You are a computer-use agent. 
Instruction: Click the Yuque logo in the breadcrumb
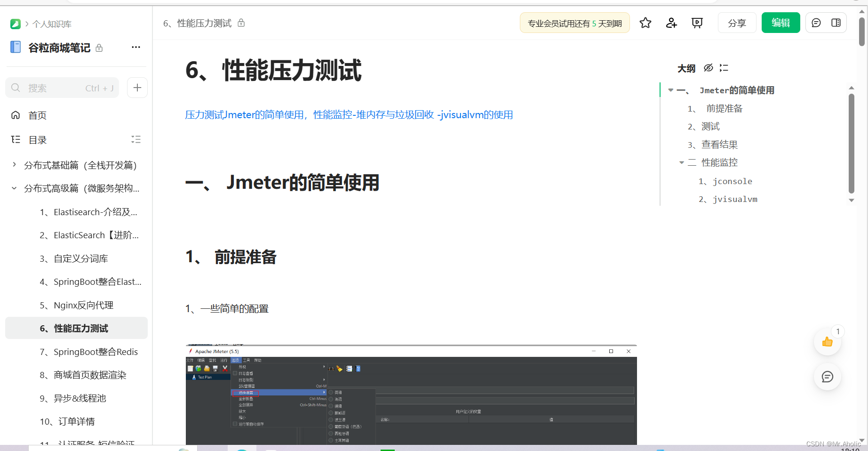click(16, 24)
